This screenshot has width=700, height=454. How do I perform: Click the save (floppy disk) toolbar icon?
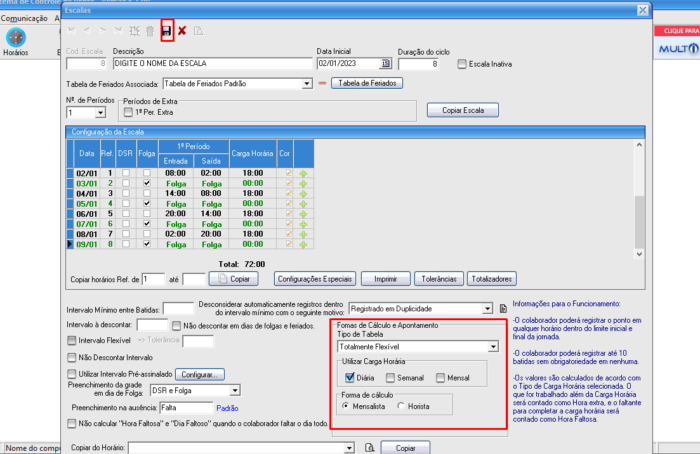(x=167, y=30)
